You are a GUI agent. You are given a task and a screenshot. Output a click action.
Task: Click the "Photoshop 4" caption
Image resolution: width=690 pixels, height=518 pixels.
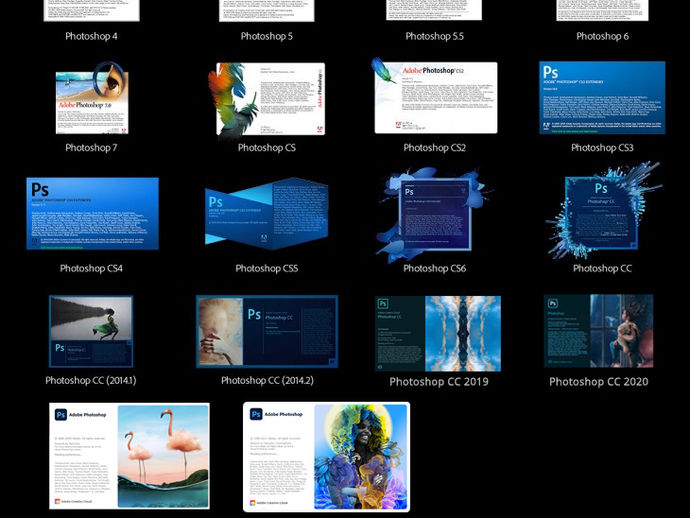click(x=92, y=36)
